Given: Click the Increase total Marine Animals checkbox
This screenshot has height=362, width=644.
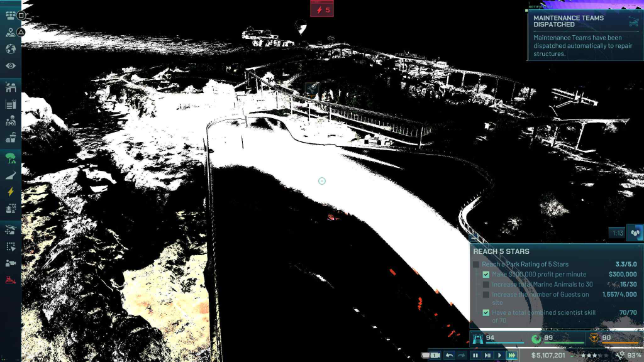Looking at the screenshot, I should (486, 285).
